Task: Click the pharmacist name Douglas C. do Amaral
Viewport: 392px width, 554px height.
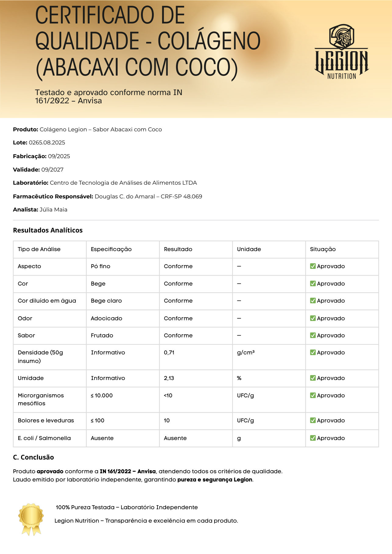Action: (125, 197)
